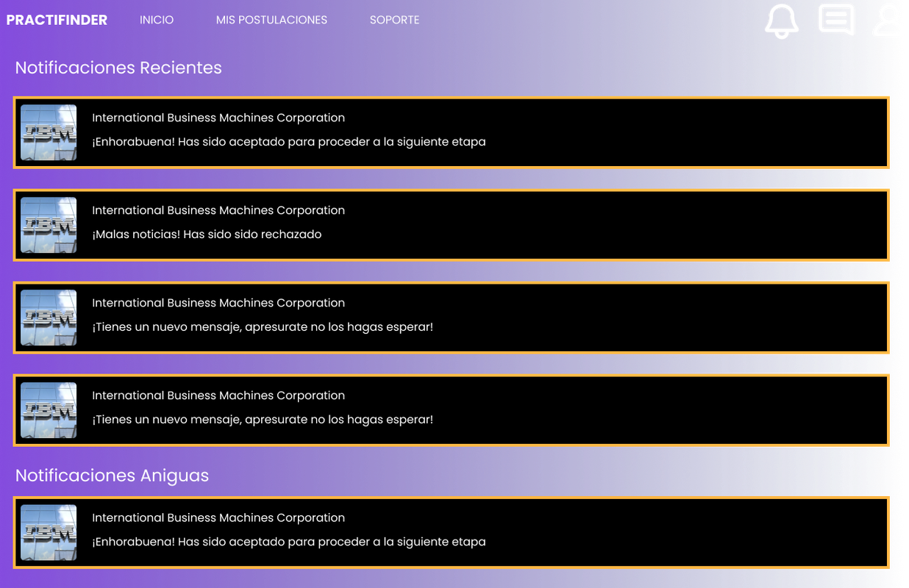This screenshot has height=588, width=909.
Task: Open the user profile icon
Action: (x=885, y=20)
